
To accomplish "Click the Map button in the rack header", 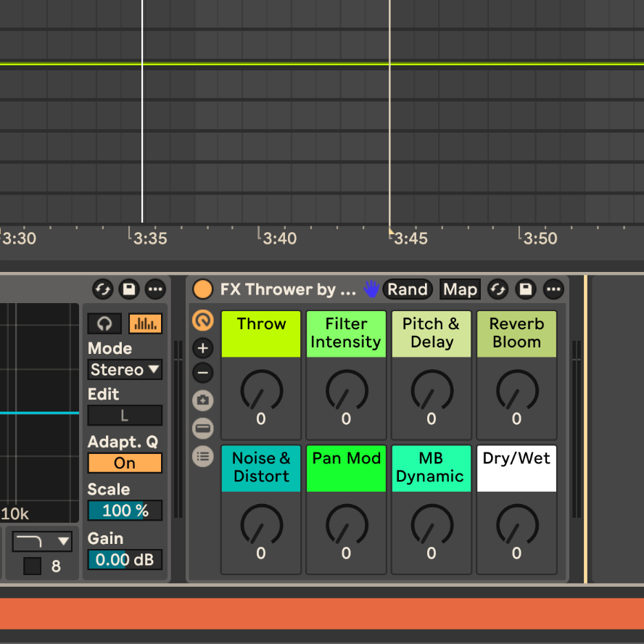I will pos(460,289).
